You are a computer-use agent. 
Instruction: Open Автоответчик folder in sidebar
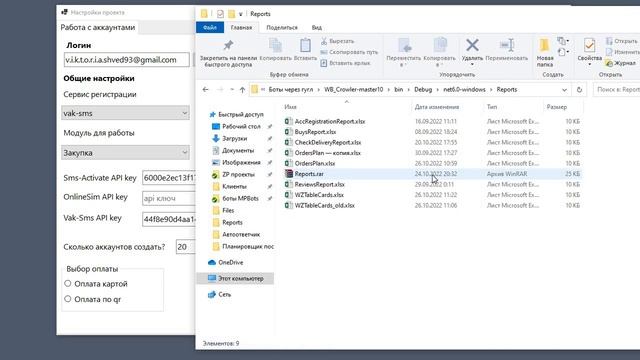click(x=241, y=234)
